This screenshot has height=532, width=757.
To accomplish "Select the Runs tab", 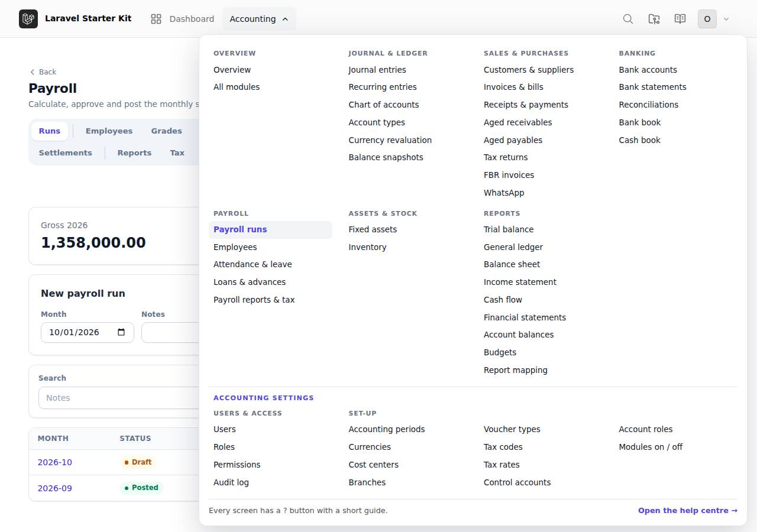I will tap(50, 131).
